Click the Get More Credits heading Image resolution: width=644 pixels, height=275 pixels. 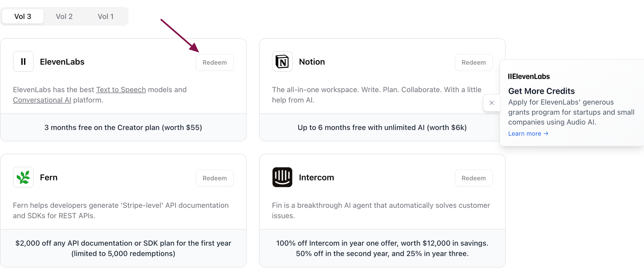pyautogui.click(x=541, y=91)
